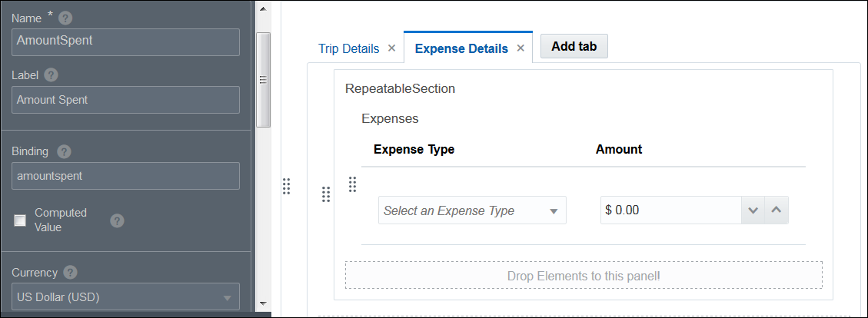Click help icon next to Currency
The width and height of the screenshot is (868, 318).
coord(70,273)
